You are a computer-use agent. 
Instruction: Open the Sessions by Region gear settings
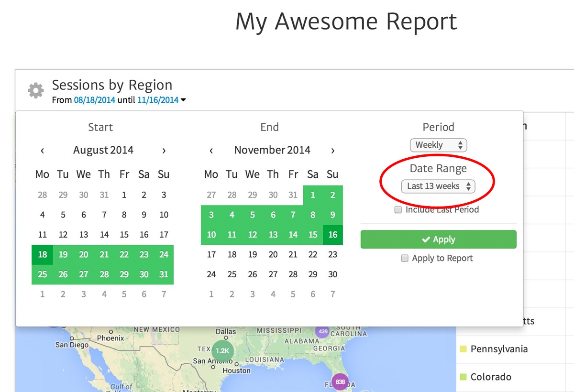click(35, 90)
